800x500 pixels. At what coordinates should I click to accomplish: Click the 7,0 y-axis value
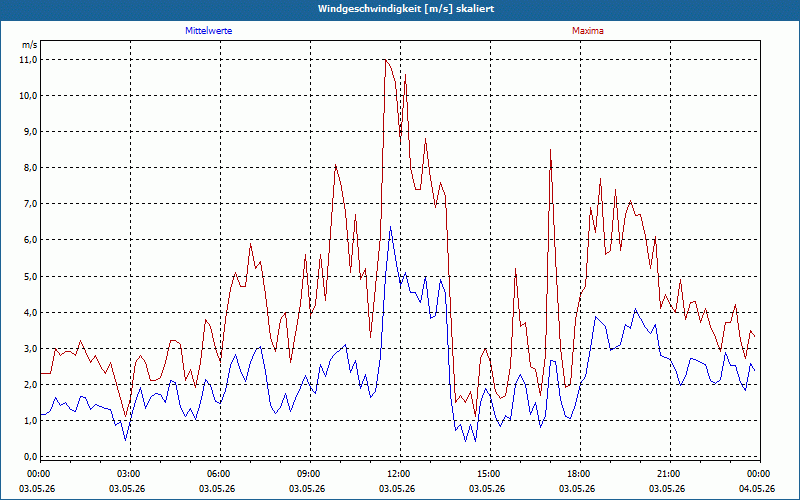(x=31, y=204)
